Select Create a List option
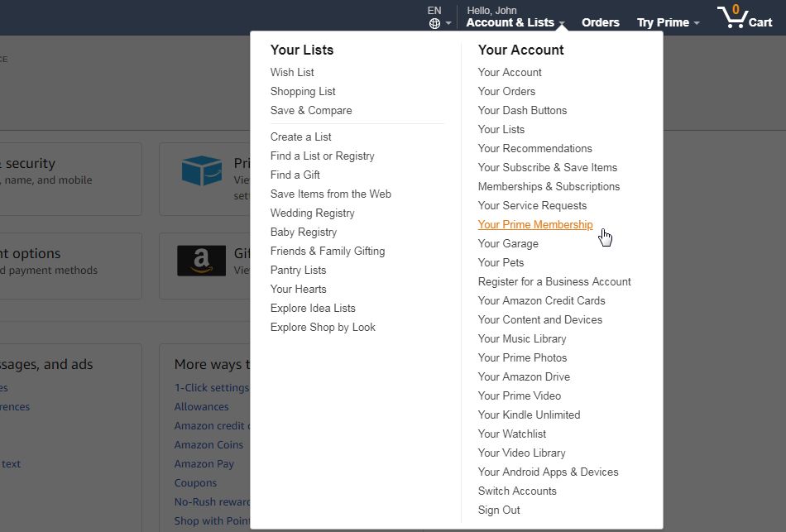Image resolution: width=786 pixels, height=532 pixels. pyautogui.click(x=300, y=137)
